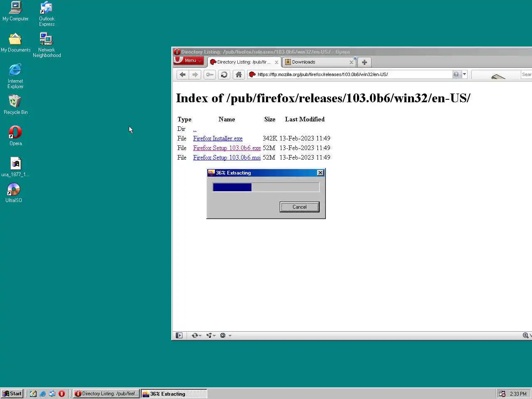Select the Opera desktop shortcut
This screenshot has width=532, height=399.
click(x=15, y=136)
